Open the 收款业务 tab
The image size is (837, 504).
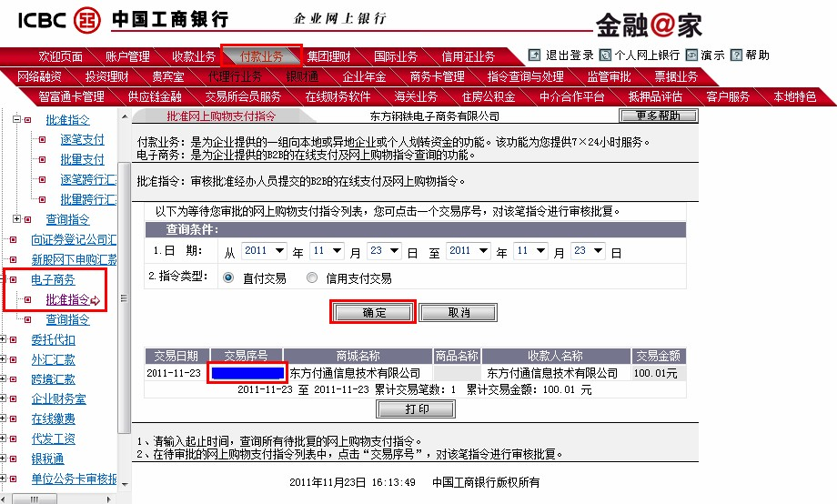tap(194, 56)
